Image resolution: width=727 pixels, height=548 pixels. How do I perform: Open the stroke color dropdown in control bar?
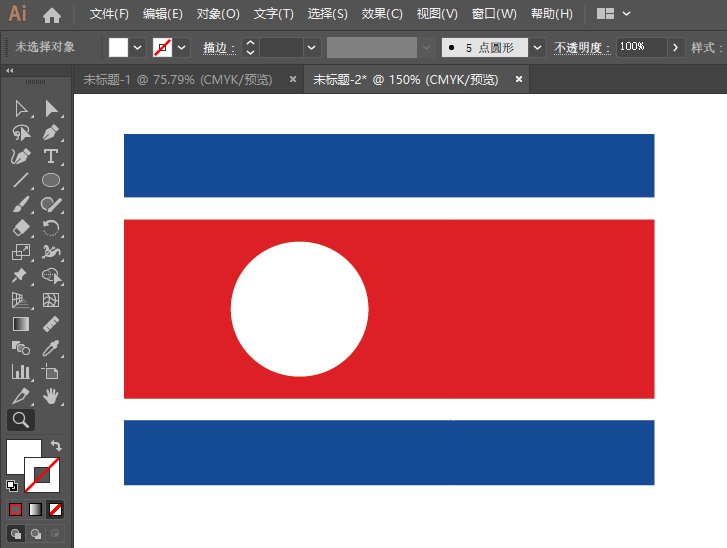point(182,47)
